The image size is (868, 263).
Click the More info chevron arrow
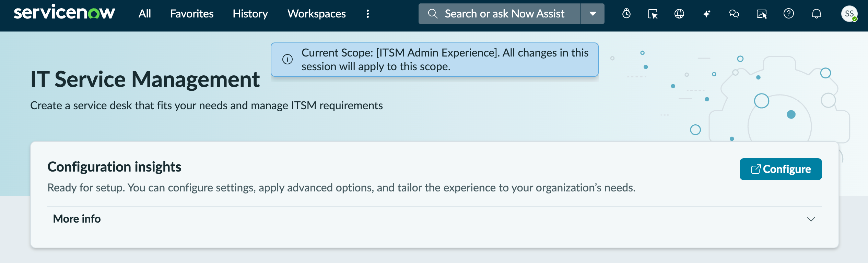pos(811,219)
